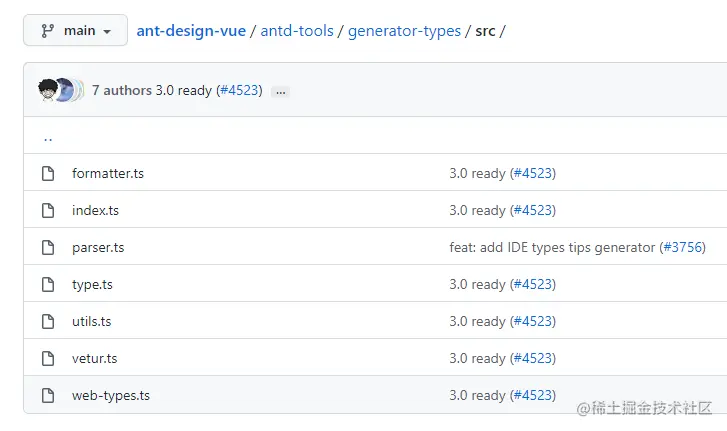Image resolution: width=727 pixels, height=431 pixels.
Task: Open the #4523 link in formatter.ts row
Action: point(533,173)
